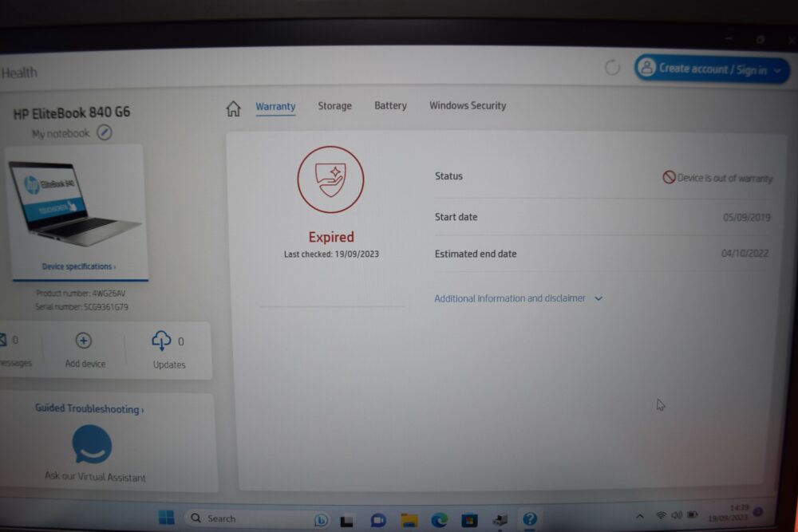Open the taskbar icon left of the question mark
Screen dimensions: 798x532
500,520
